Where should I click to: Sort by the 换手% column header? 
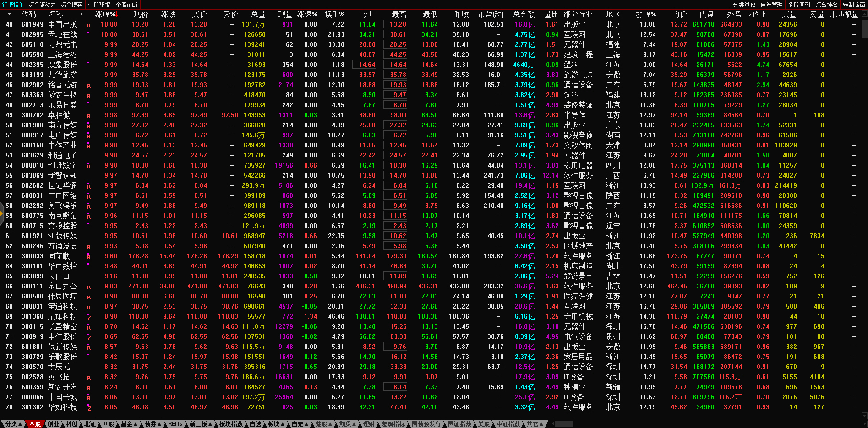(334, 15)
